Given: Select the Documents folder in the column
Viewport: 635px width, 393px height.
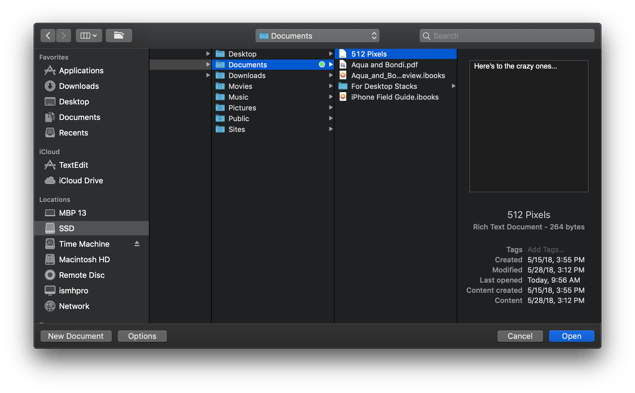Looking at the screenshot, I should click(273, 64).
